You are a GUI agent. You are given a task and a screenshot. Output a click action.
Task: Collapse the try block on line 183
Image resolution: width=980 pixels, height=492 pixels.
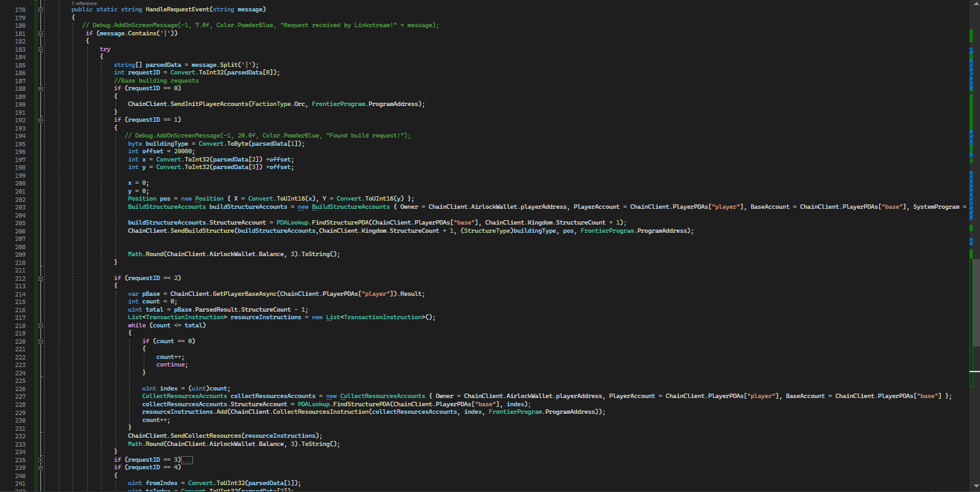coord(40,49)
